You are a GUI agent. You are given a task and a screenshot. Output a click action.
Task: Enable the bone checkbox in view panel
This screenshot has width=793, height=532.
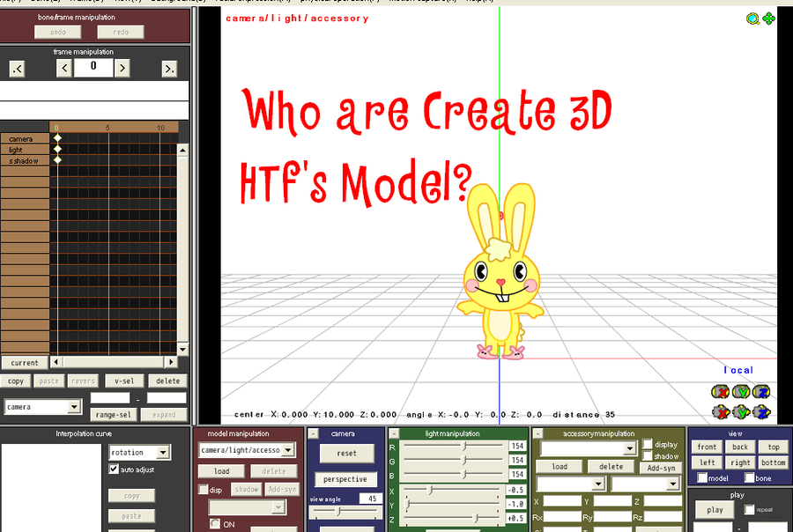coord(750,478)
